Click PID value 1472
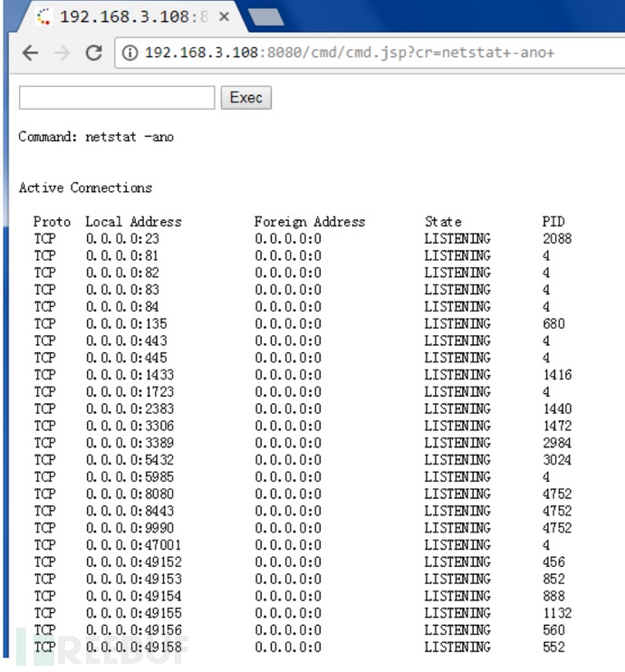625x672 pixels. [x=557, y=426]
